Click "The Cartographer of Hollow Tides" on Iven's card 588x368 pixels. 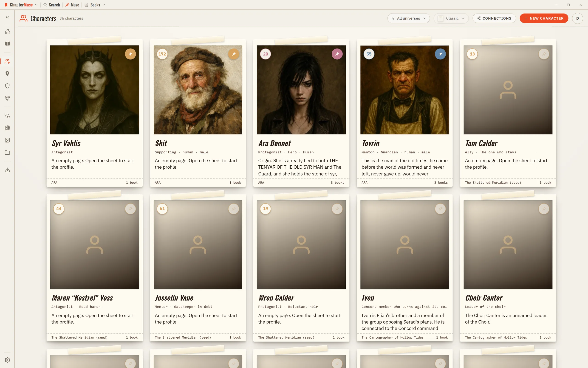coord(392,337)
